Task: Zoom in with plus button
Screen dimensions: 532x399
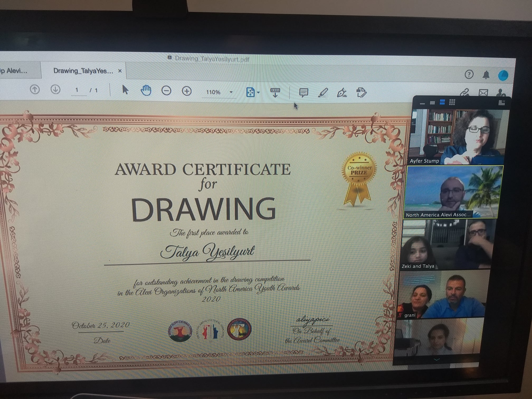Action: click(x=187, y=91)
